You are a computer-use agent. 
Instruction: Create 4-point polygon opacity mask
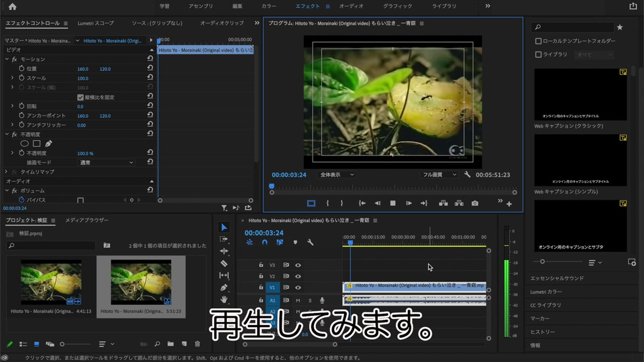click(36, 143)
